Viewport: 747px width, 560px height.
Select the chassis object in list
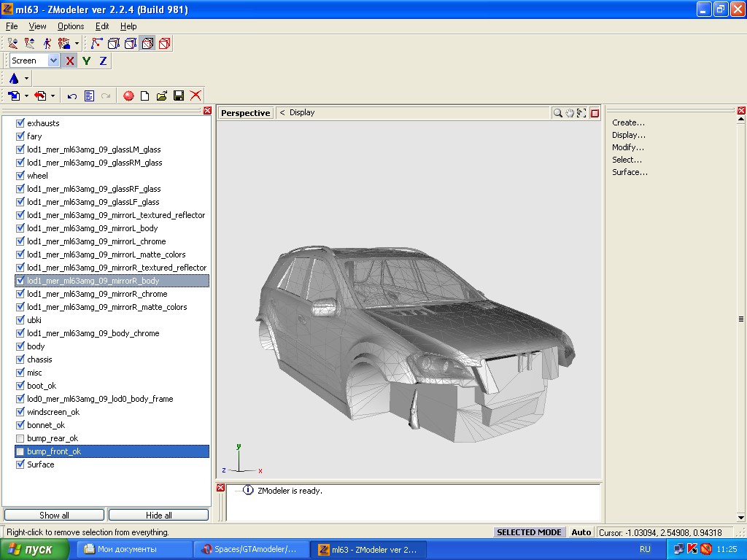pyautogui.click(x=39, y=359)
